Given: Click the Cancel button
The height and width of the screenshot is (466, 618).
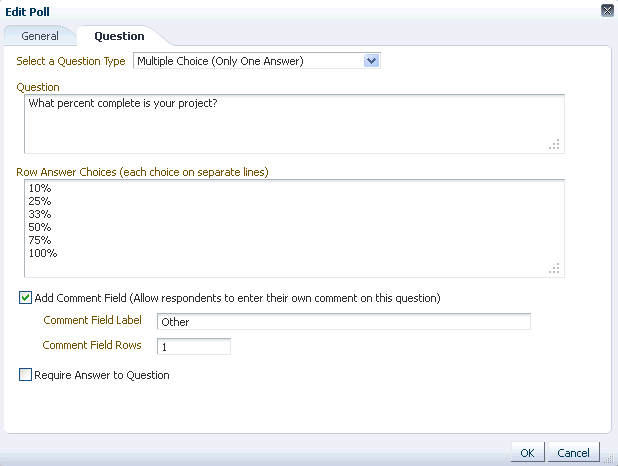Looking at the screenshot, I should [573, 452].
